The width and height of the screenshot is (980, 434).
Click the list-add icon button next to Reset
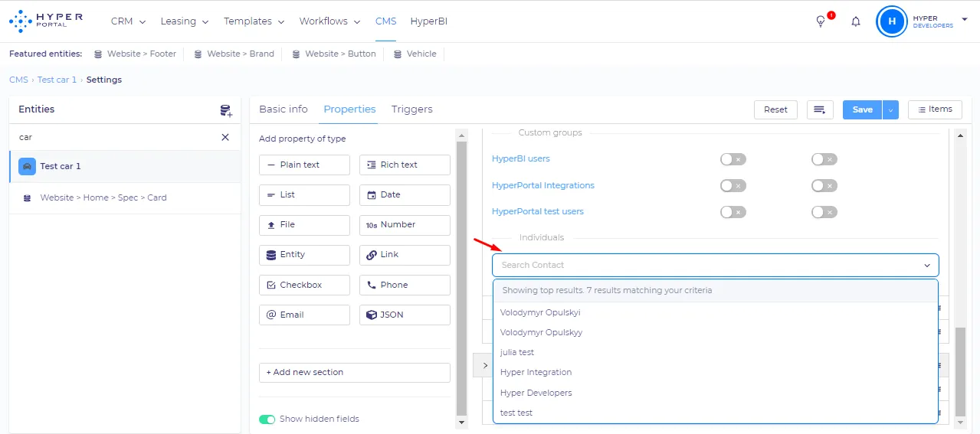pyautogui.click(x=820, y=109)
